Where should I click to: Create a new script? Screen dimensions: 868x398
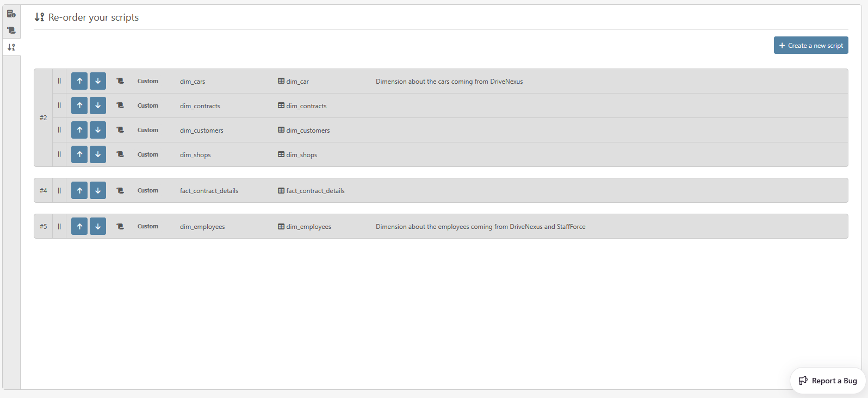[810, 46]
